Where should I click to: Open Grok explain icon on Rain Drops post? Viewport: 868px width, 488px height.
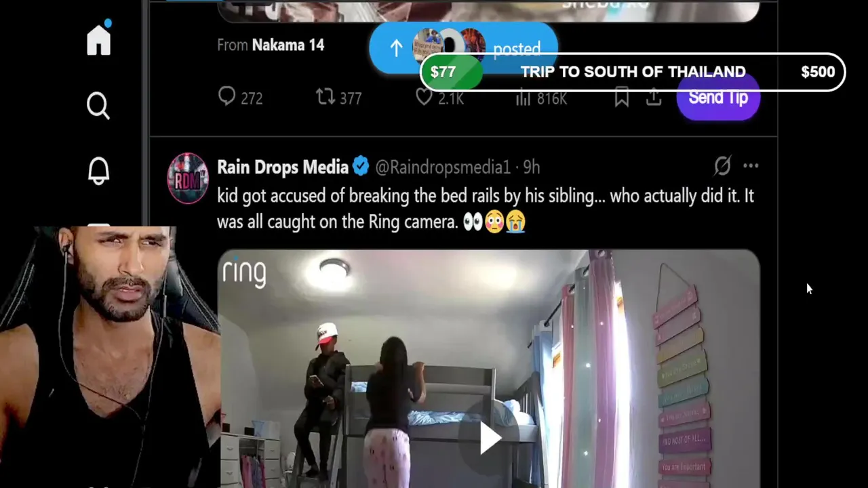point(722,166)
